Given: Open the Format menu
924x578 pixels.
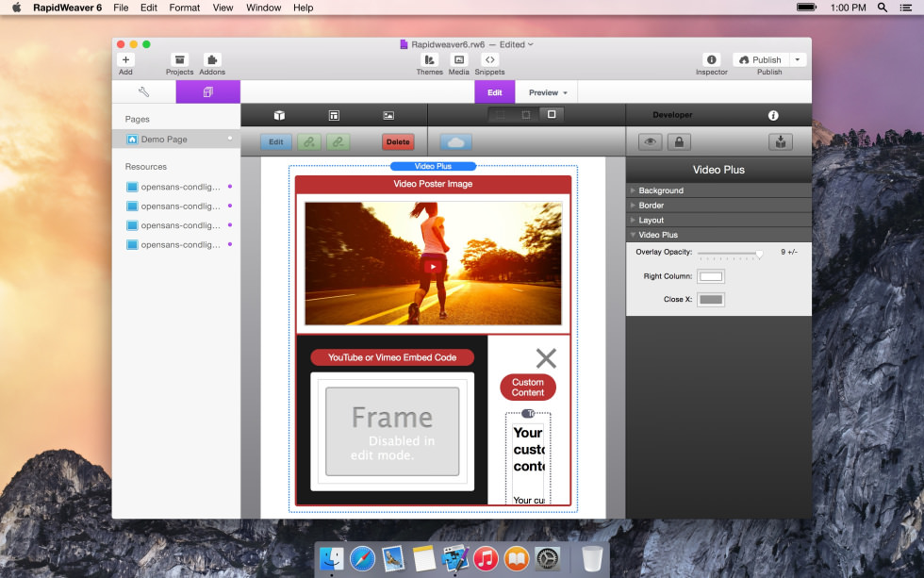Looking at the screenshot, I should pyautogui.click(x=185, y=8).
